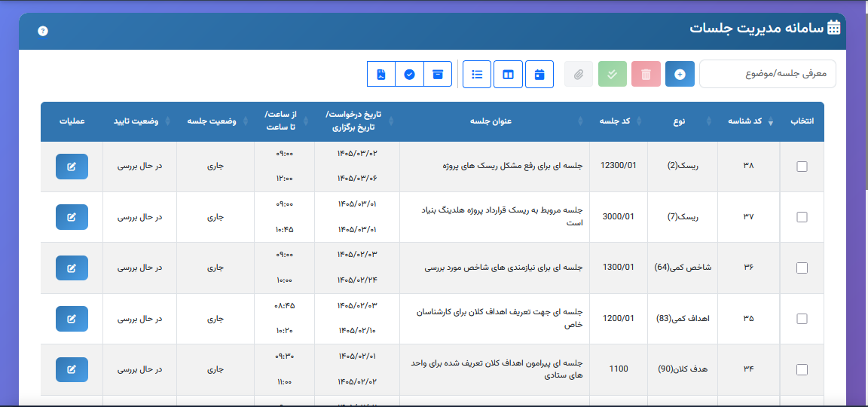The width and height of the screenshot is (868, 407).
Task: Sort table by وضعیت جلسه column
Action: click(216, 121)
